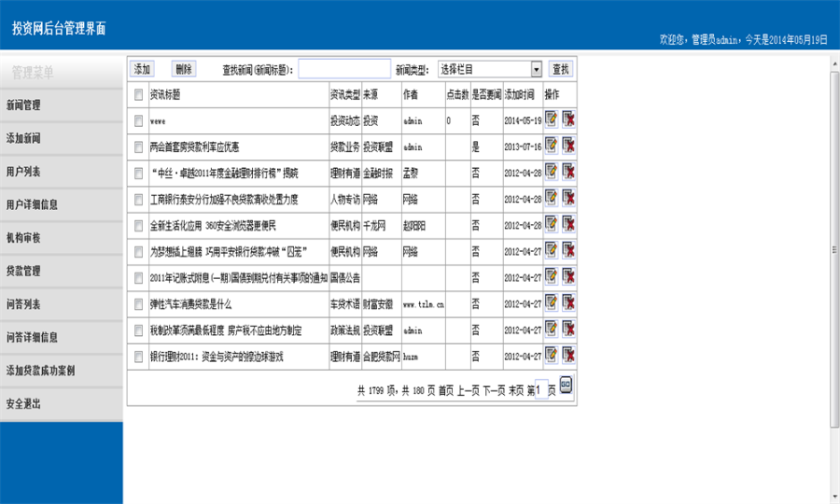Click the delete icon for the 'veve' row
Screen dimensions: 840x504
pos(568,119)
